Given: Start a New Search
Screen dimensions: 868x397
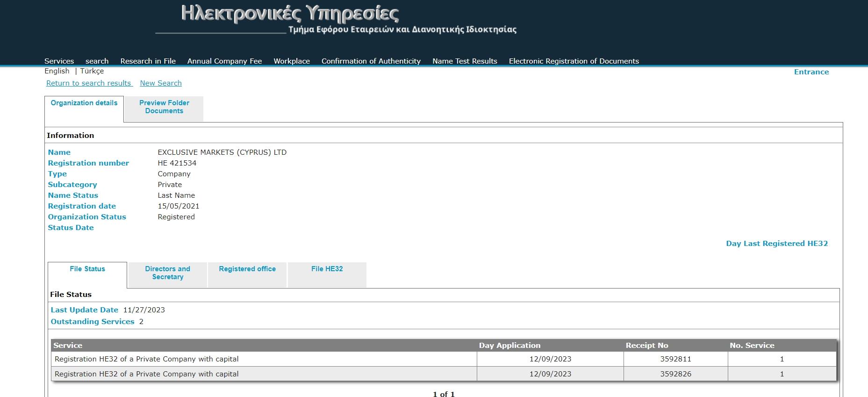Looking at the screenshot, I should pos(161,83).
